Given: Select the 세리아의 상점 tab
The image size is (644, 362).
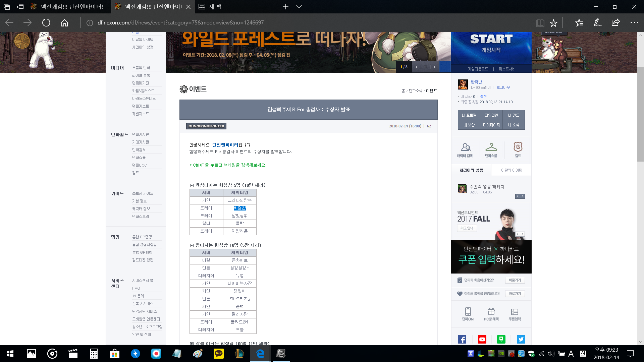Looking at the screenshot, I should tap(471, 170).
